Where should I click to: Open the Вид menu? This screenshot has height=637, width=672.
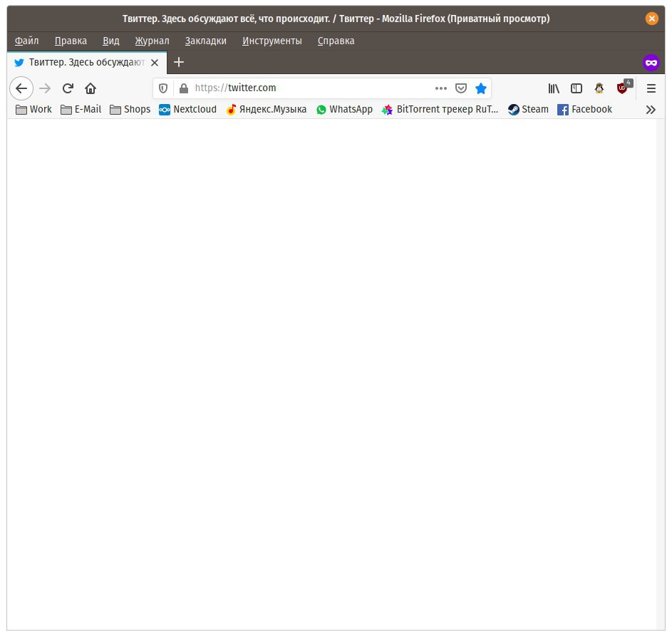pos(111,41)
